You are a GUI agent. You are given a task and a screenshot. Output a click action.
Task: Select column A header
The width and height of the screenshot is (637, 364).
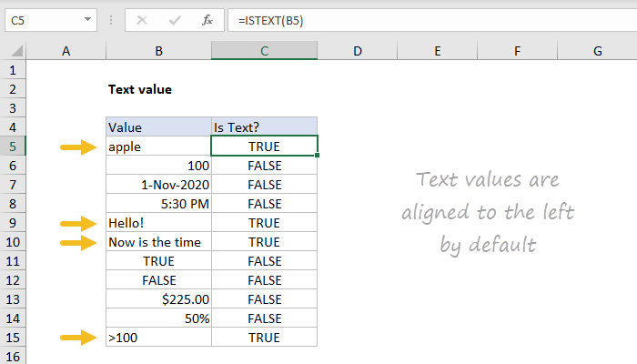tap(66, 51)
